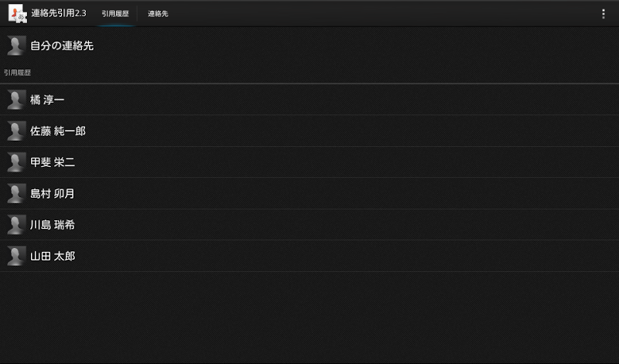Switch to the 連絡先 tab
Screen dimensions: 619x364
point(158,14)
